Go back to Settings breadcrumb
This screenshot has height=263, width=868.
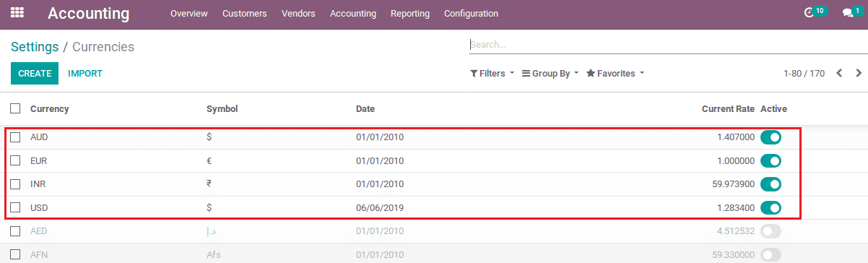(x=35, y=47)
